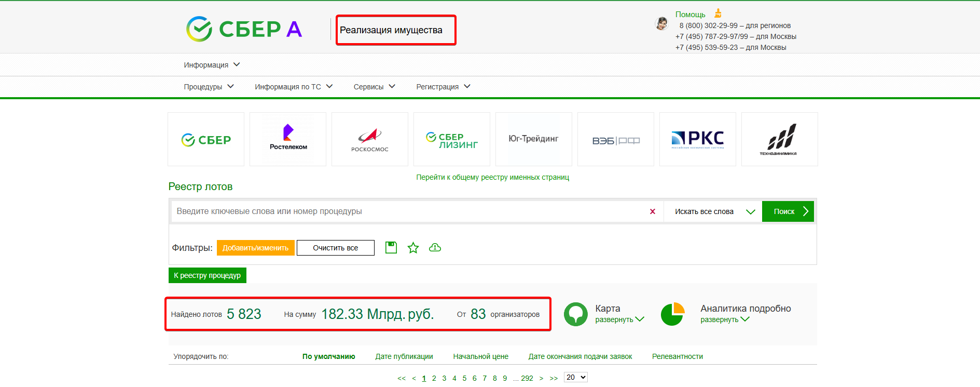Screen dimensions: 980x387
Task: Click the previous page < arrow
Action: 414,378
